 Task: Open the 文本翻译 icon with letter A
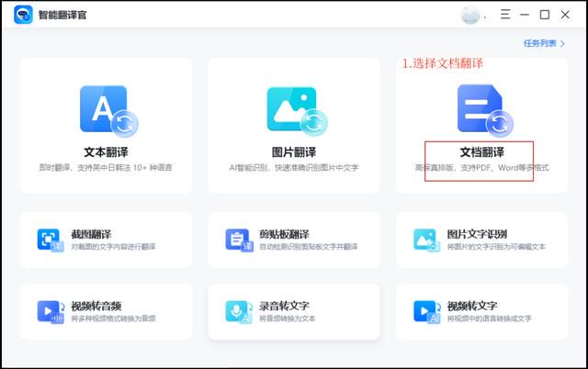108,111
